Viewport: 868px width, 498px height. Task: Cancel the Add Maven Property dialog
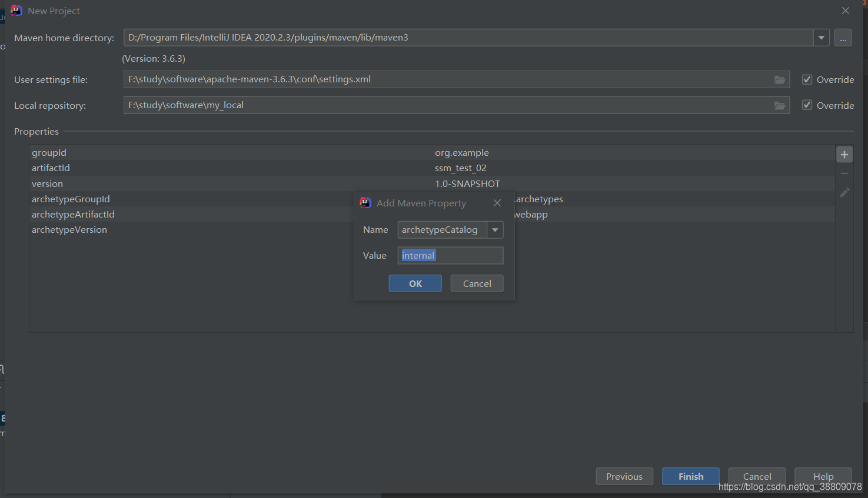pyautogui.click(x=477, y=283)
